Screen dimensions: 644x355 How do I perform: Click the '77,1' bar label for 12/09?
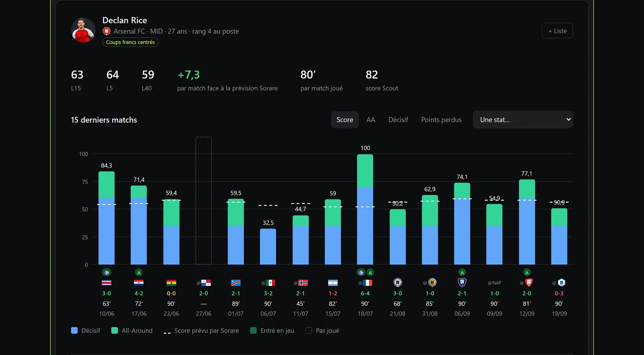click(x=527, y=173)
